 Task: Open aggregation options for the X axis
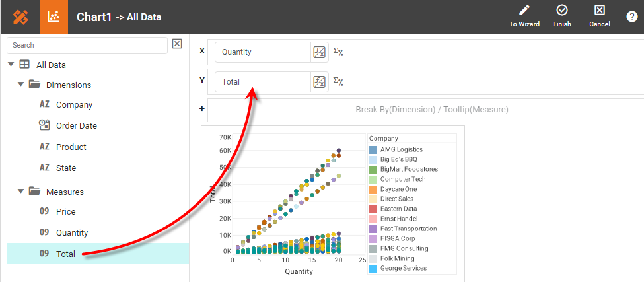tap(338, 52)
